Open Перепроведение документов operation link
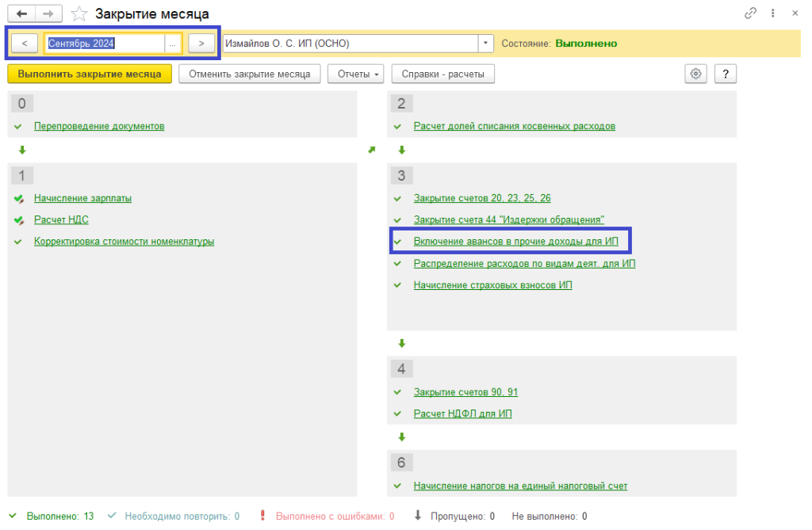The width and height of the screenshot is (812, 530). (x=99, y=126)
